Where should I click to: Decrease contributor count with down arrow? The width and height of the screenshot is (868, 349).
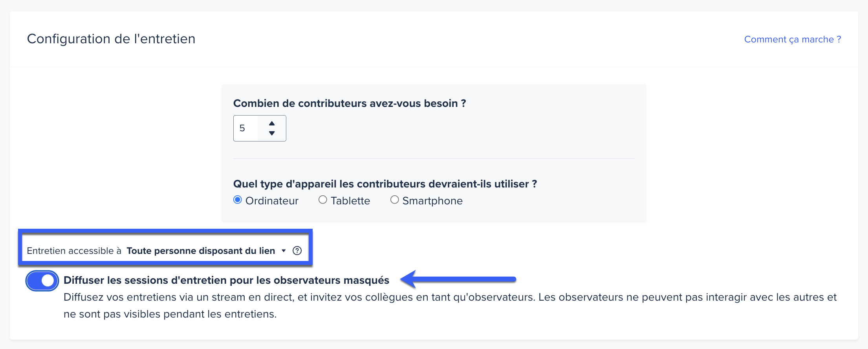tap(272, 133)
